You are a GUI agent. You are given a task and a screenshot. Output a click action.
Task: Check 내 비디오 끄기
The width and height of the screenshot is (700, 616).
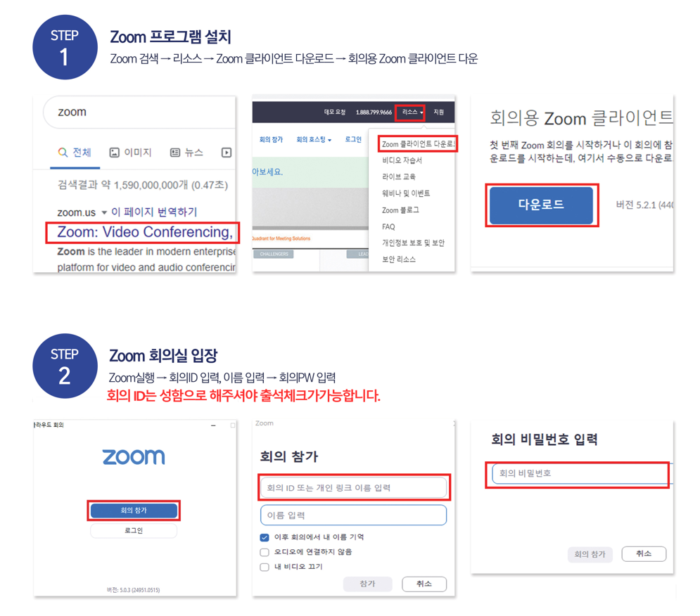[x=265, y=567]
